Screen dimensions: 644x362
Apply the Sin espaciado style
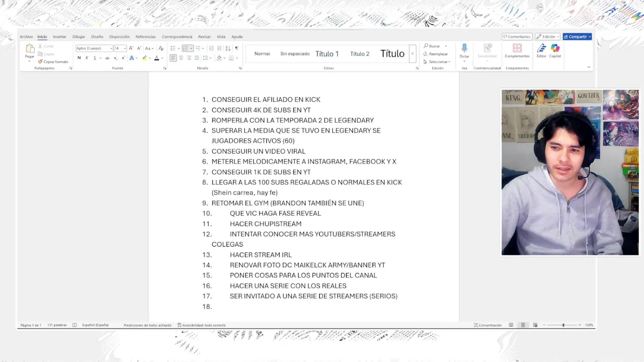click(x=295, y=54)
